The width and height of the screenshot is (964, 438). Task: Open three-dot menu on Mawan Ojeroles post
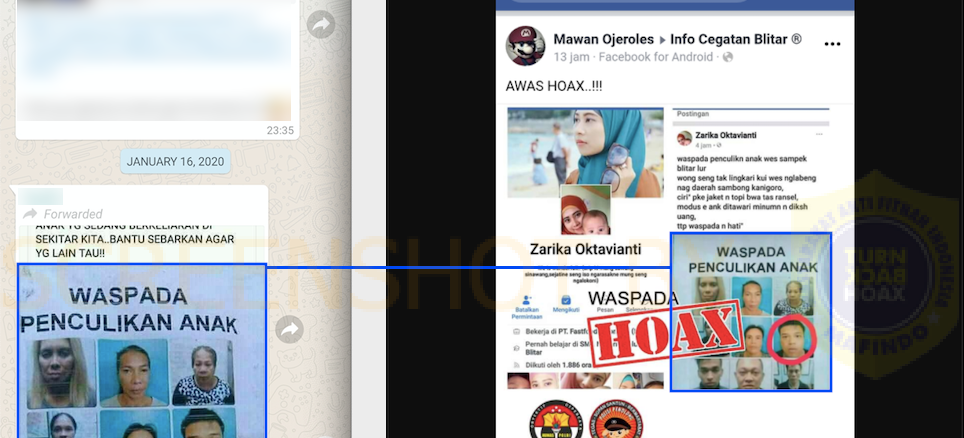832,44
